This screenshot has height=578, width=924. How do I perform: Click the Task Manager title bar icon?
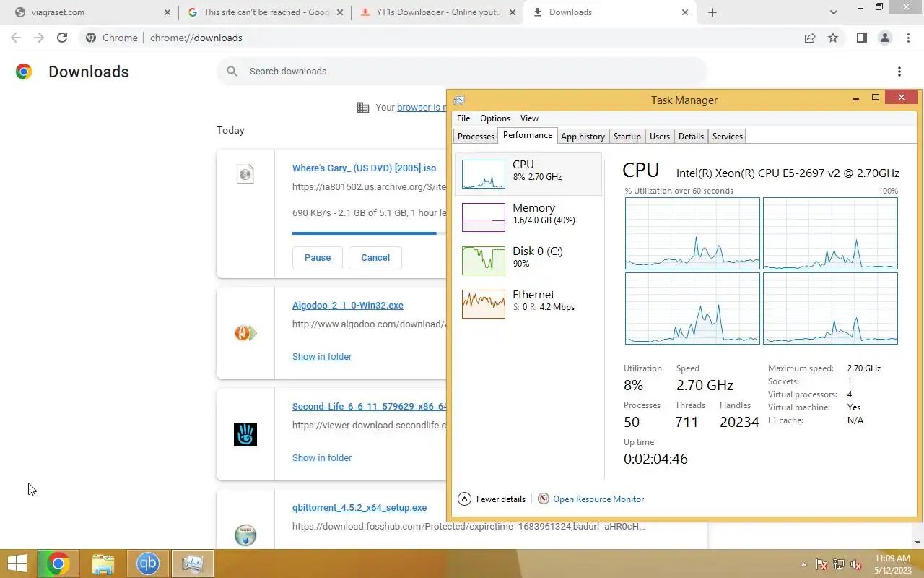pyautogui.click(x=459, y=100)
